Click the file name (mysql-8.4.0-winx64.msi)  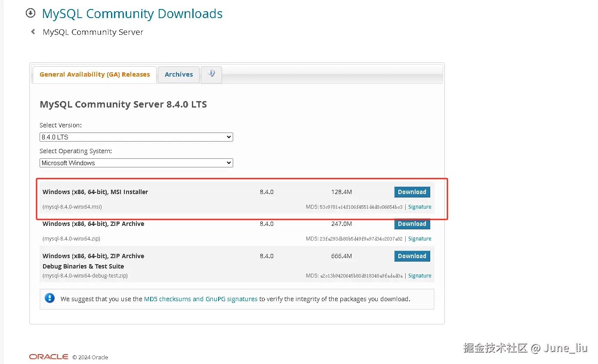(72, 207)
